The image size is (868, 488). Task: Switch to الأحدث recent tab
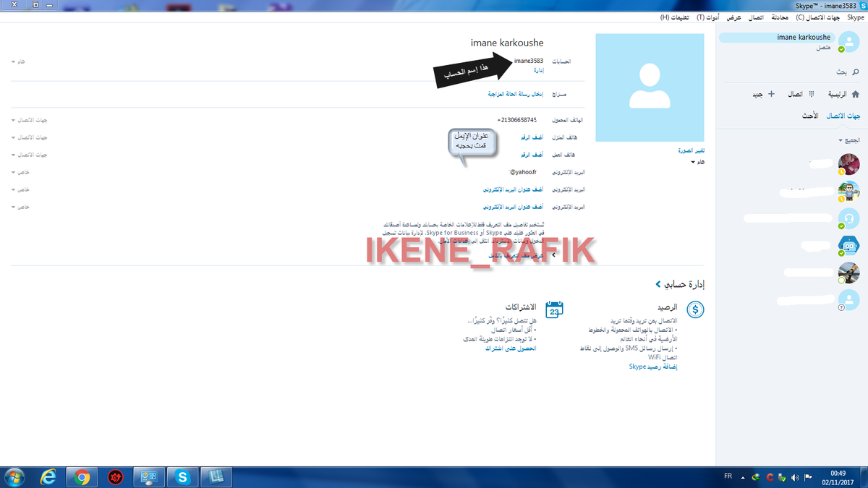click(x=810, y=116)
